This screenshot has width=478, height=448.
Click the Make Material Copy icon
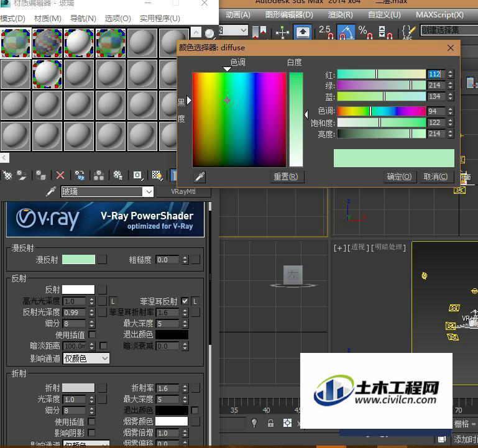pos(80,175)
